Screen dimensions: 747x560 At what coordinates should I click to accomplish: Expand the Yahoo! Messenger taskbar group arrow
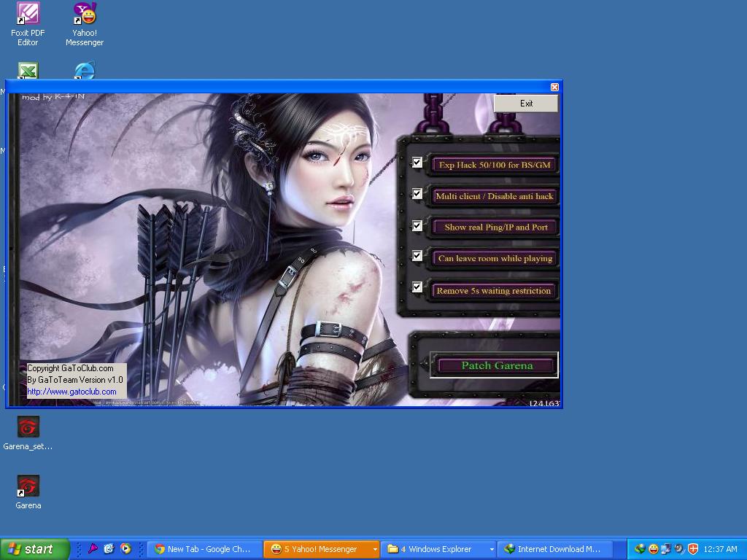375,549
